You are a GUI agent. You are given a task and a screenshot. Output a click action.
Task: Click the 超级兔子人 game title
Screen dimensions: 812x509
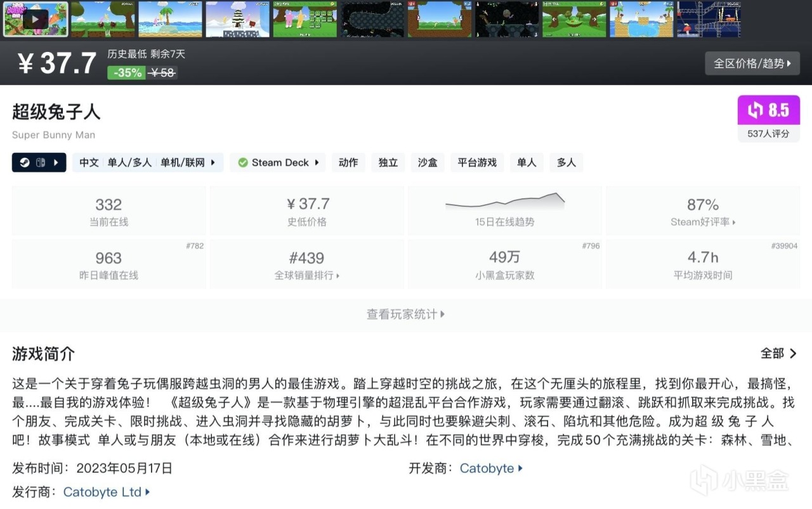click(56, 112)
